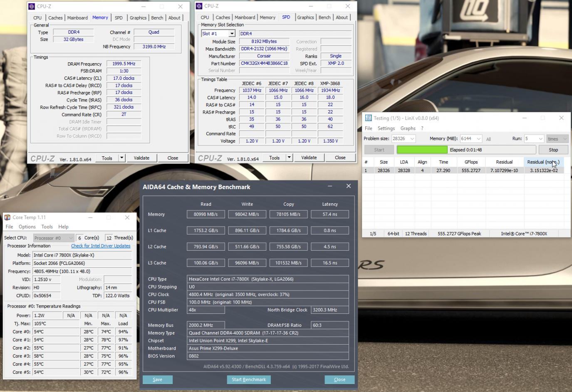Stop the running LinX test
The width and height of the screenshot is (572, 392).
tap(553, 150)
